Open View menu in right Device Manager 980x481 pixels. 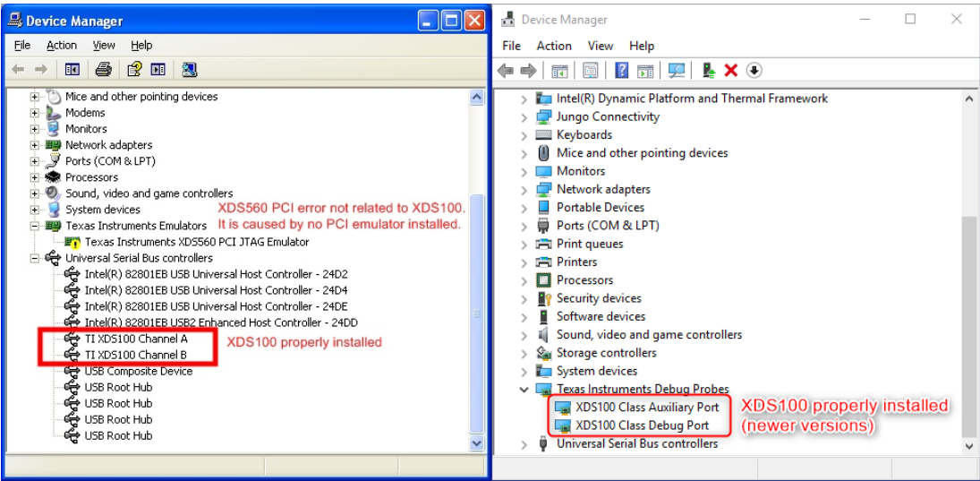coord(600,46)
